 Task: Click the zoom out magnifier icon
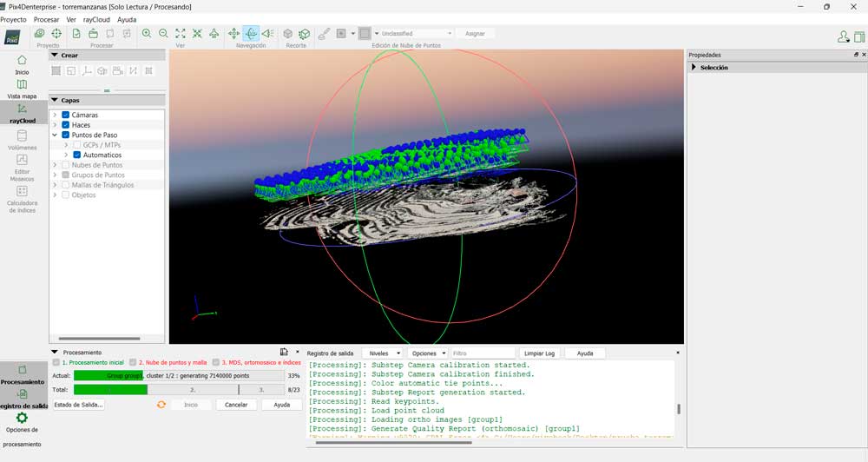[x=162, y=33]
